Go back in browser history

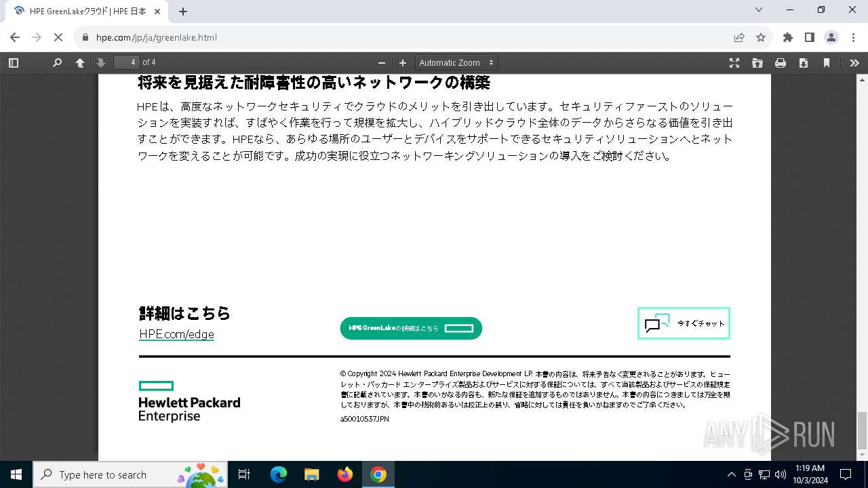(x=15, y=37)
